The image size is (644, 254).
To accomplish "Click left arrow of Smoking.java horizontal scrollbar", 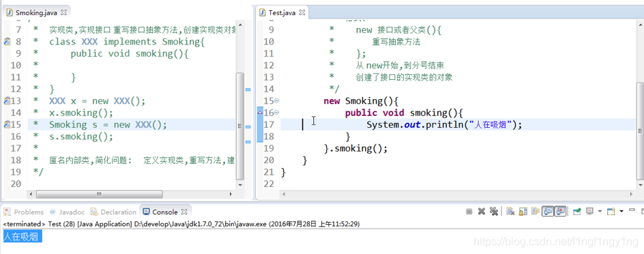I will (x=30, y=194).
